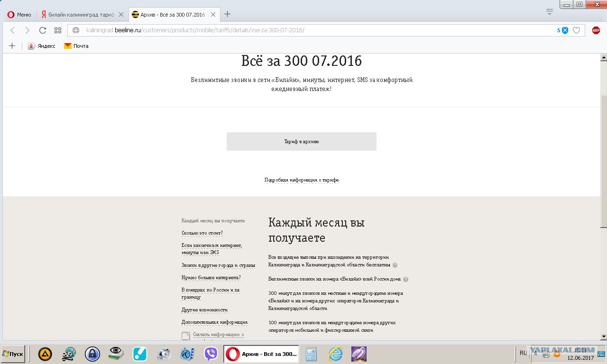Jump to Дополнительная информация section
Image resolution: width=607 pixels, height=364 pixels.
(x=214, y=322)
